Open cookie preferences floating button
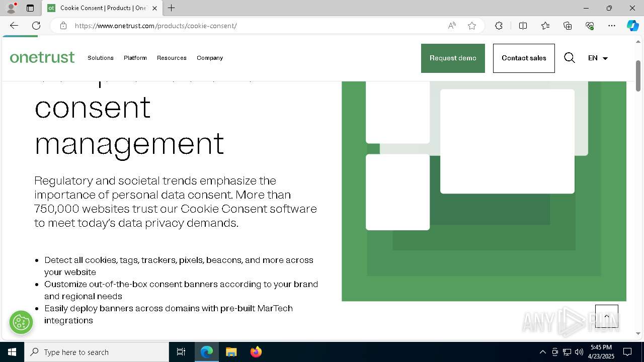644x362 pixels. tap(21, 322)
